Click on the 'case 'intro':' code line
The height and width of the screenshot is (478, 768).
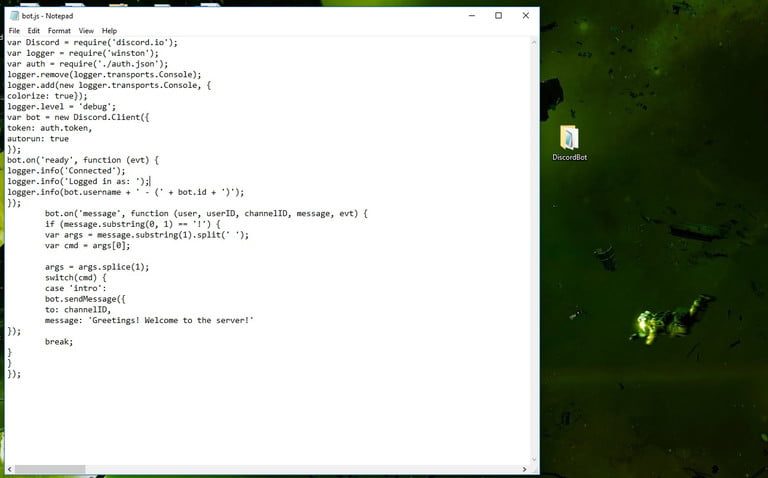tap(68, 288)
